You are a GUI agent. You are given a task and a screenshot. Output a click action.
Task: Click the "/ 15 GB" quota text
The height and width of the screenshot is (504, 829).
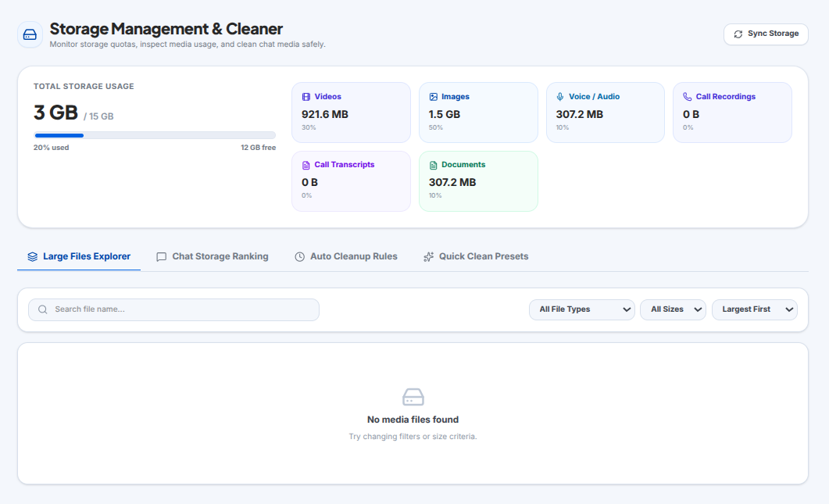coord(98,116)
